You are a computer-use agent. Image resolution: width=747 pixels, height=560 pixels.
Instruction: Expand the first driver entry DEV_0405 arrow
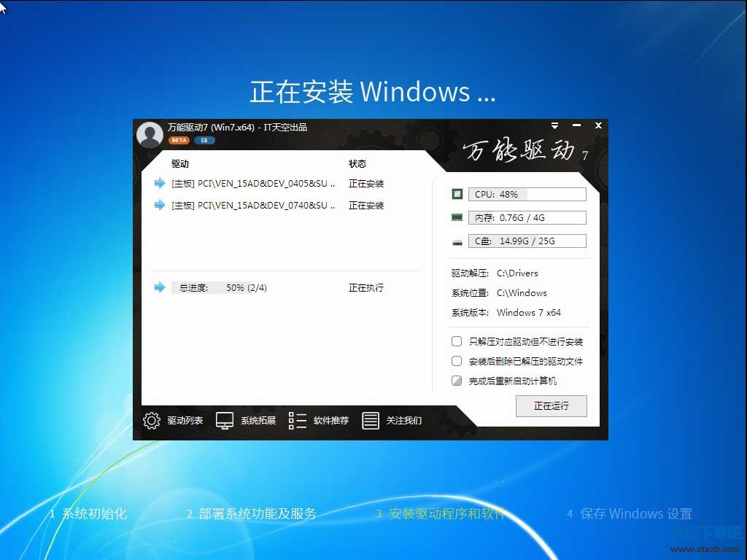(160, 184)
